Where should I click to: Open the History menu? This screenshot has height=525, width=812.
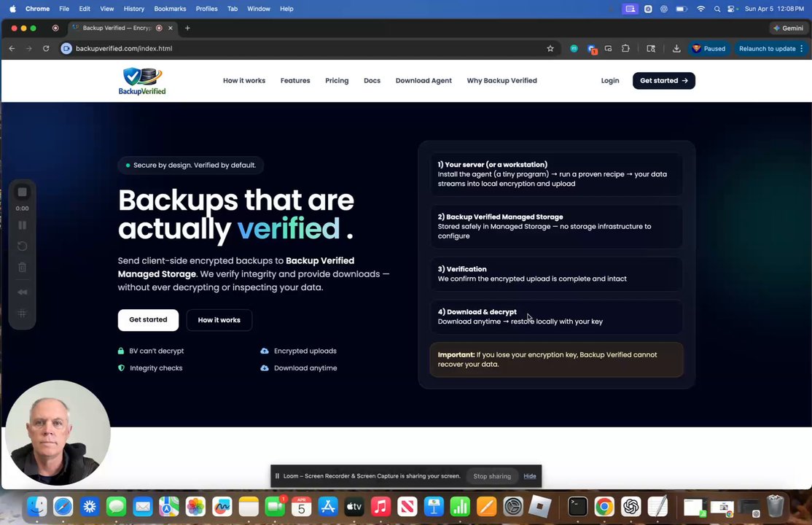click(x=133, y=9)
